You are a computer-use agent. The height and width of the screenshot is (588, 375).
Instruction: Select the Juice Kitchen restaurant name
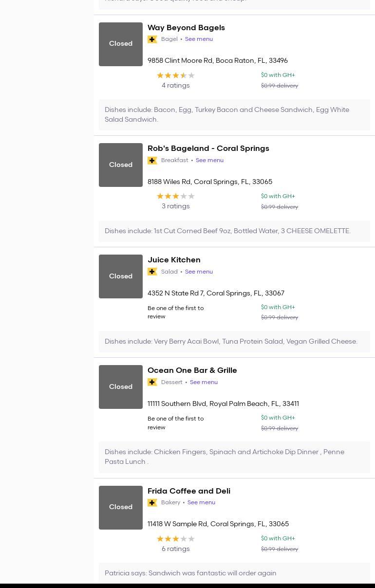[x=174, y=260]
